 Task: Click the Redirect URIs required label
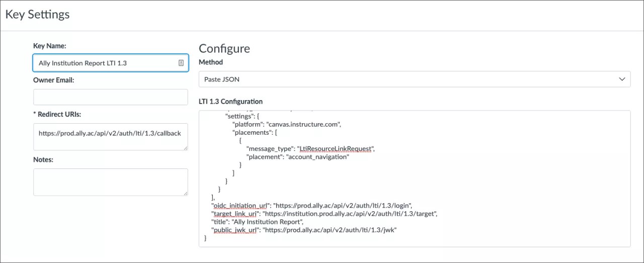tap(57, 115)
